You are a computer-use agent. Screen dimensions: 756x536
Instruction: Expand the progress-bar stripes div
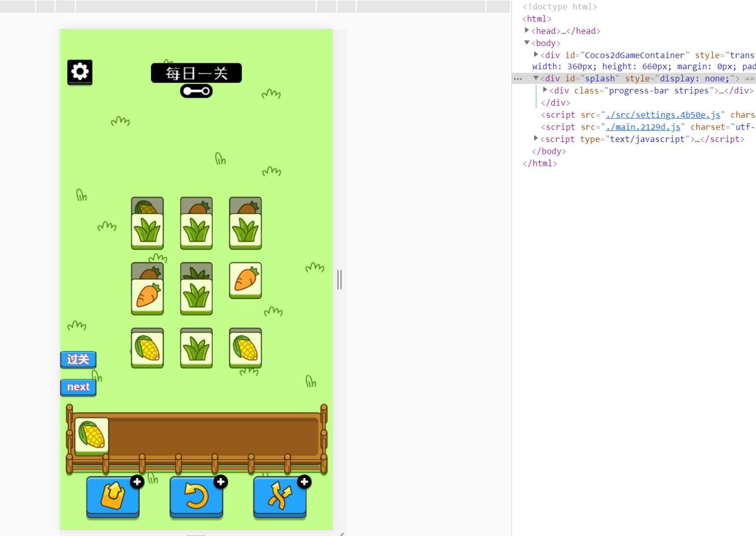[x=545, y=90]
